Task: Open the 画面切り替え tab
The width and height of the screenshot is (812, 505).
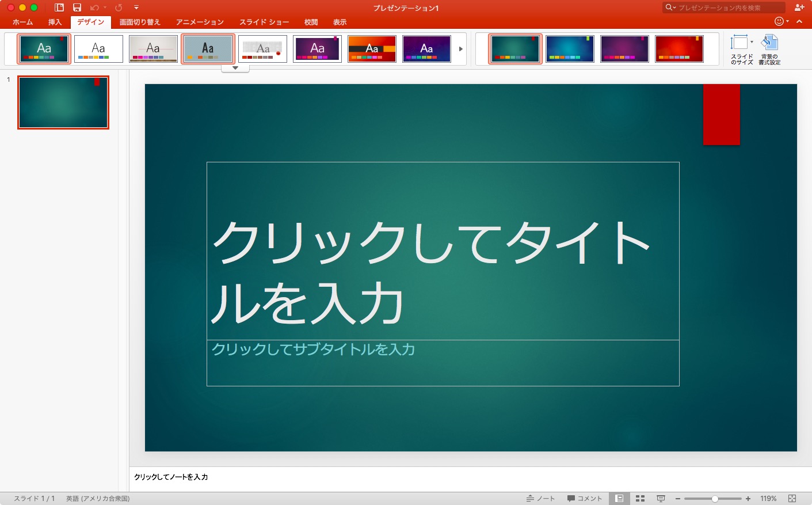Action: (x=140, y=22)
